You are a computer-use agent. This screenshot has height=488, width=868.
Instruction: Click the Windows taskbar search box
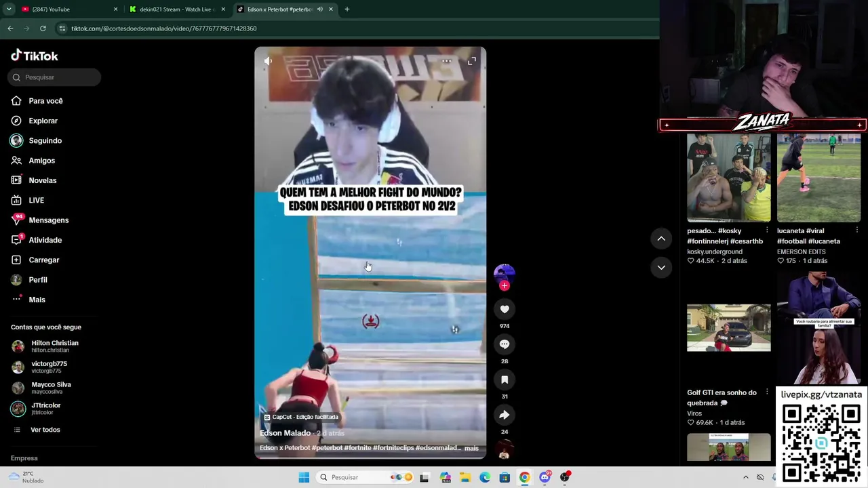364,477
